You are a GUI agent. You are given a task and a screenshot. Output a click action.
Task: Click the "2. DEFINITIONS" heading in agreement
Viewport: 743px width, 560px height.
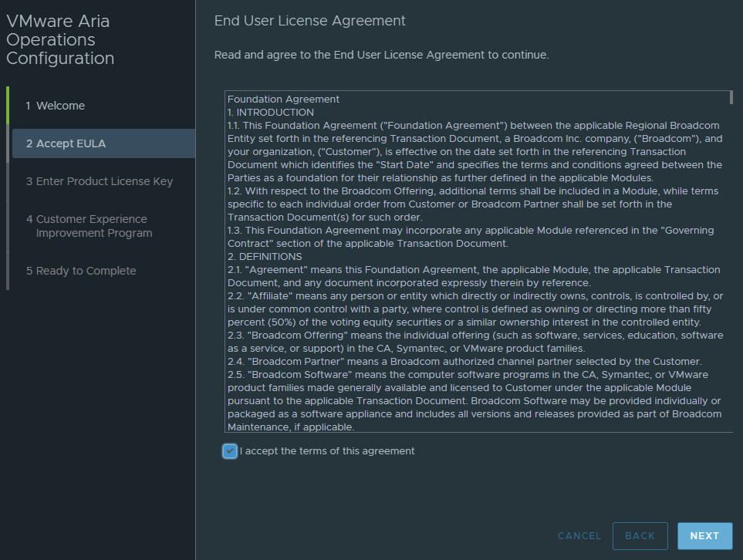[x=265, y=256]
